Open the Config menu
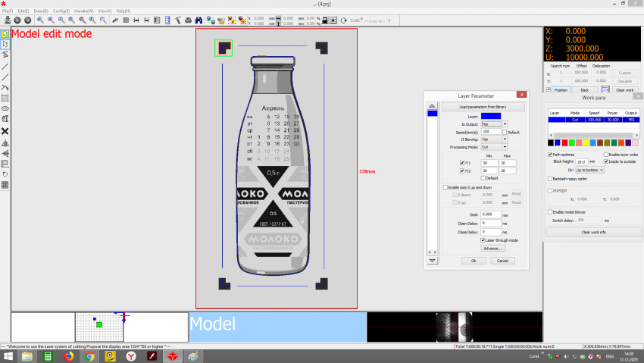This screenshot has width=644, height=363. click(61, 11)
